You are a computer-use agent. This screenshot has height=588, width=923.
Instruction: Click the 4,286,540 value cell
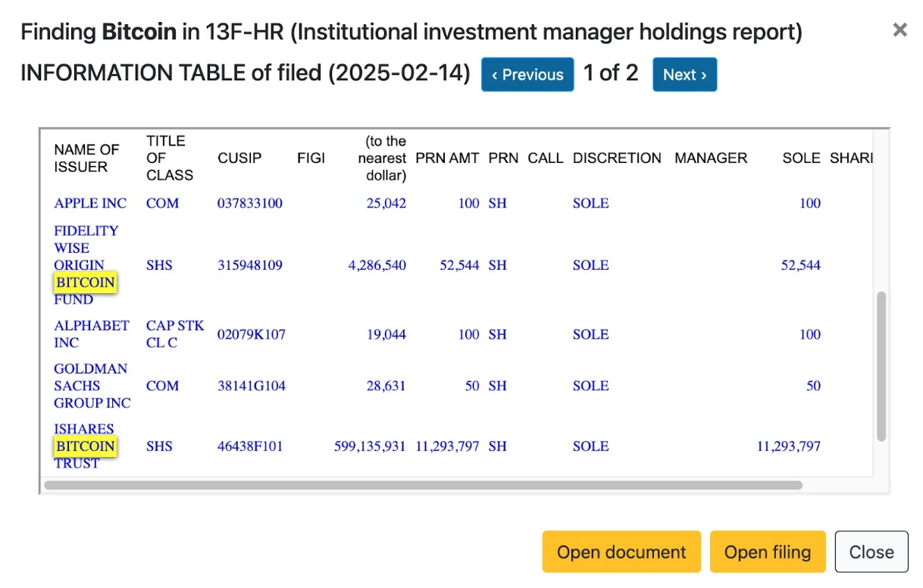pyautogui.click(x=377, y=265)
